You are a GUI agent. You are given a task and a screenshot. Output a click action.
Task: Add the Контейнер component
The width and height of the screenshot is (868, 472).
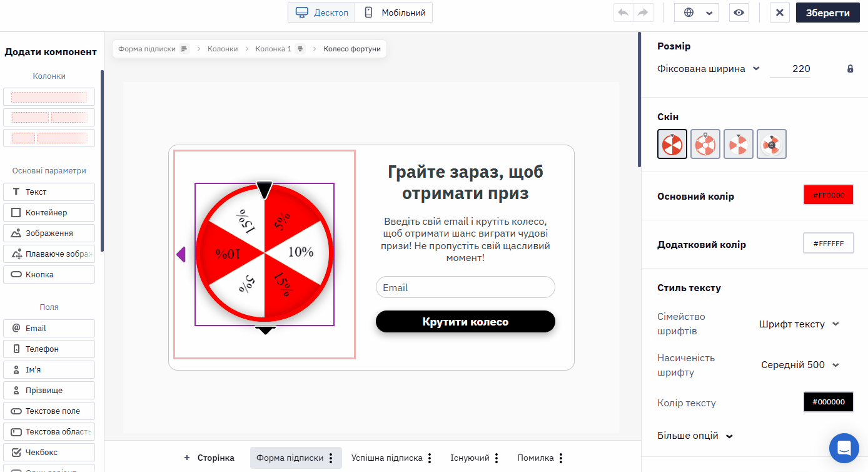click(x=49, y=213)
